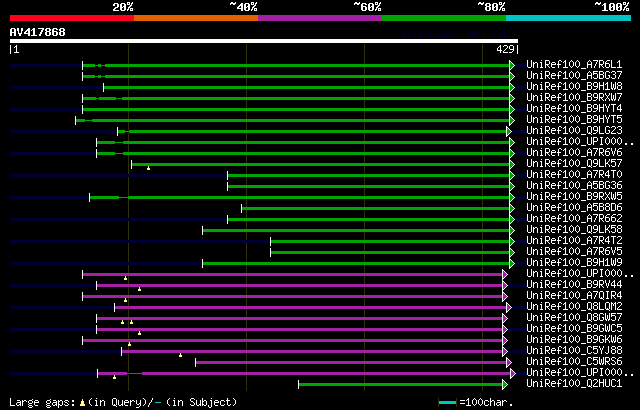Viewport: 640px width, 410px height.
Task: Click the UniRef100_C5YJ88 label
Action: [574, 350]
